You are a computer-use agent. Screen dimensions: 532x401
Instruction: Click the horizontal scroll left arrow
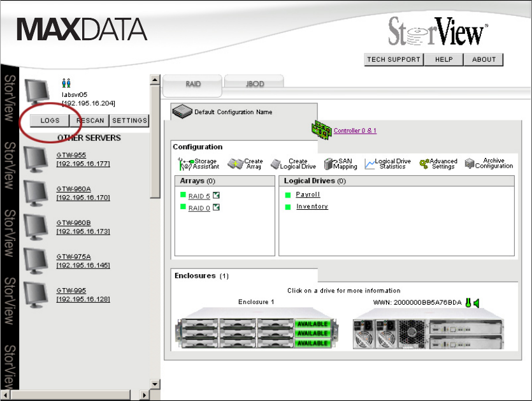coord(6,395)
